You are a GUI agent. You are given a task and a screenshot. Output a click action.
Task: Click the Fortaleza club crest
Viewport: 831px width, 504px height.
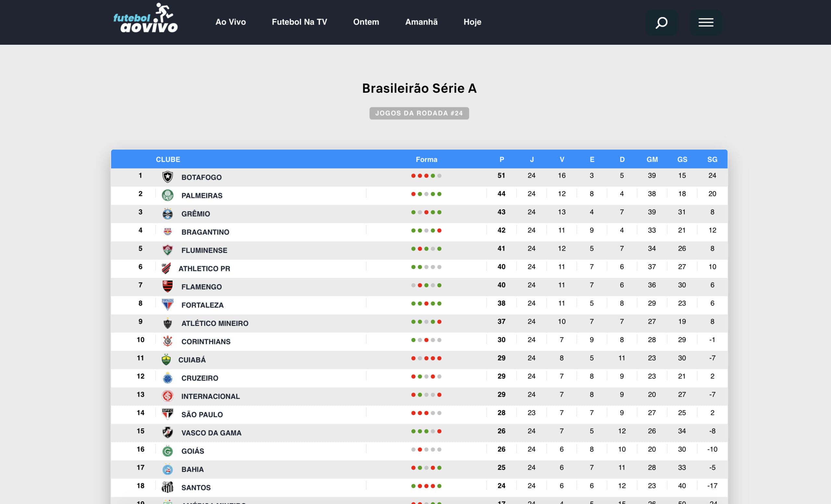point(167,305)
